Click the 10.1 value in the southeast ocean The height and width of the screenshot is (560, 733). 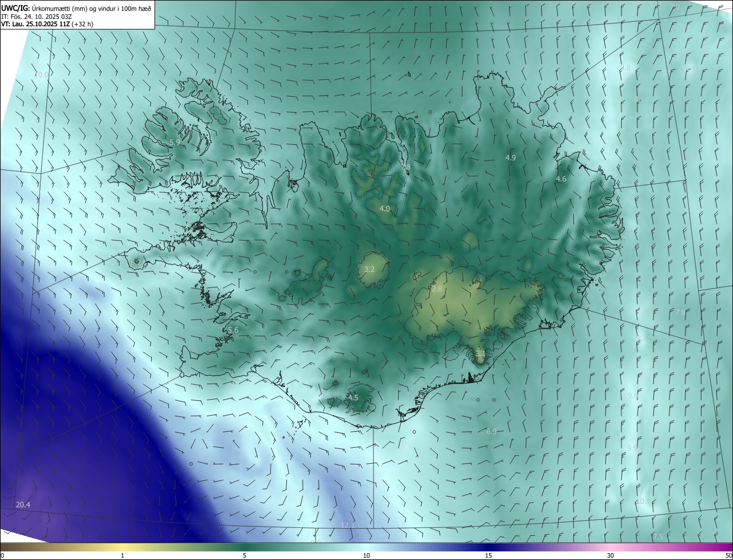tap(643, 501)
